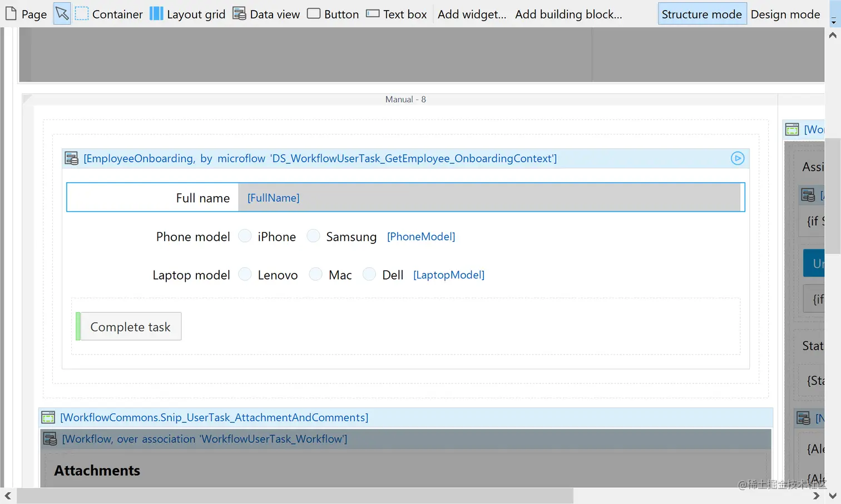Click the Complete task button

[x=131, y=327]
